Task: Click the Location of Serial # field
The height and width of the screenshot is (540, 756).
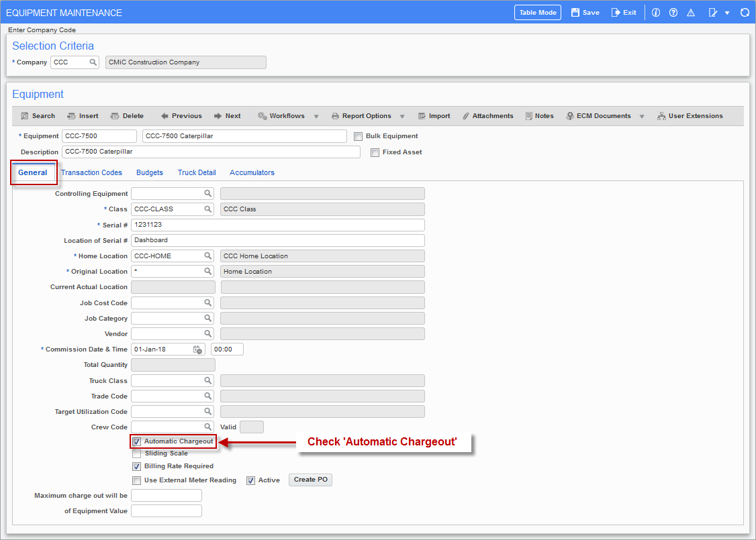Action: [278, 240]
